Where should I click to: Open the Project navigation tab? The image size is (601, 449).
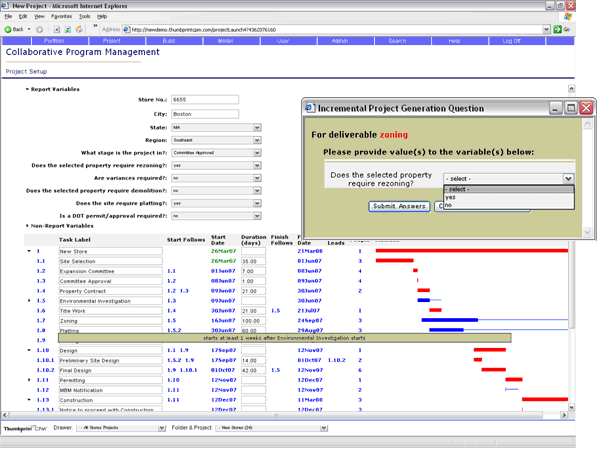coord(111,42)
